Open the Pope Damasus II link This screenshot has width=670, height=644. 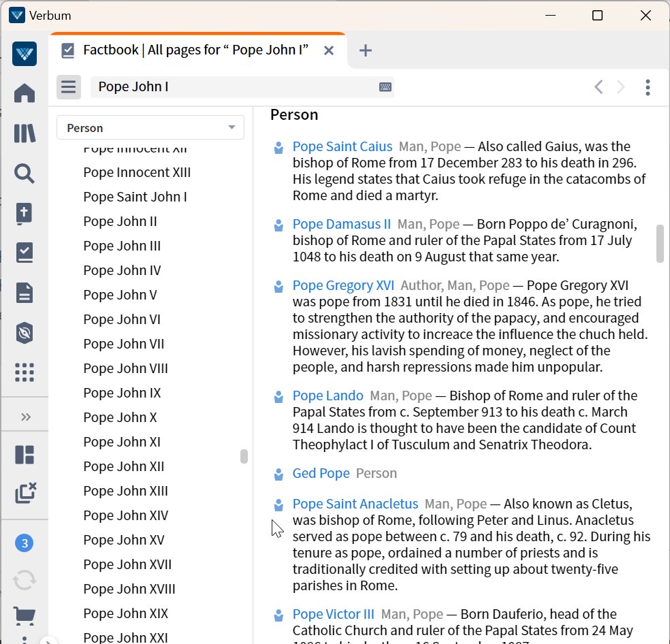[341, 224]
